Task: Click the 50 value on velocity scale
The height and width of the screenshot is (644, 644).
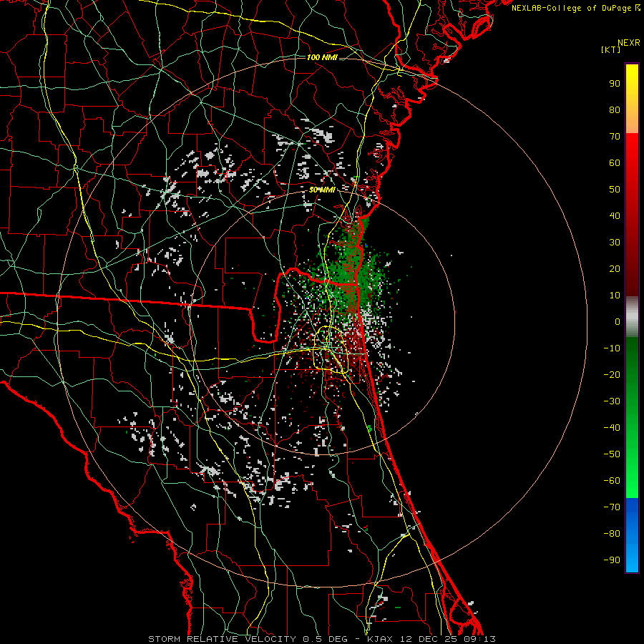Action: pos(615,190)
